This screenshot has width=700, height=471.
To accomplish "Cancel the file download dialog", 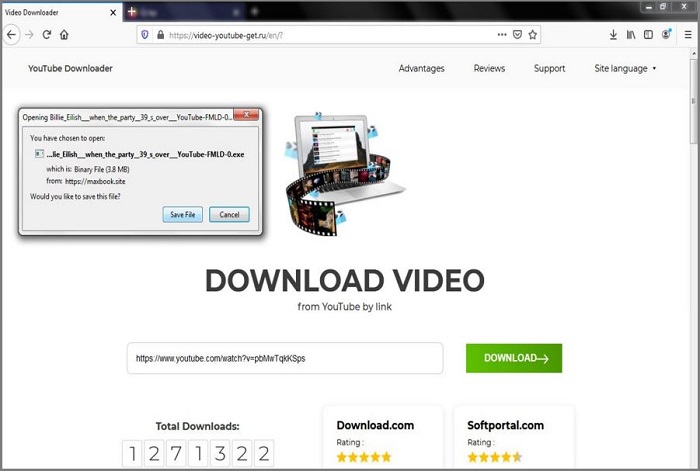I will tap(229, 214).
